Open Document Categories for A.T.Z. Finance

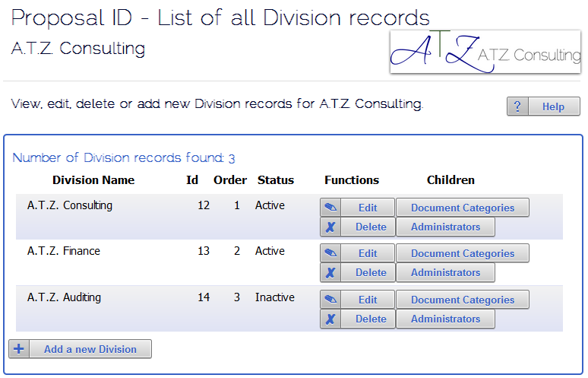pyautogui.click(x=462, y=253)
